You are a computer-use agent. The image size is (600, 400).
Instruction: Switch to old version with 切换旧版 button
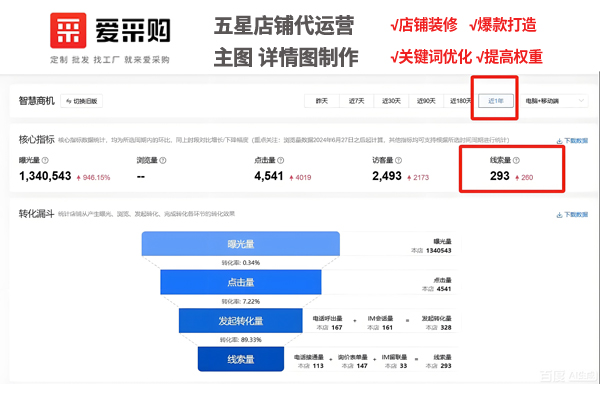click(82, 101)
